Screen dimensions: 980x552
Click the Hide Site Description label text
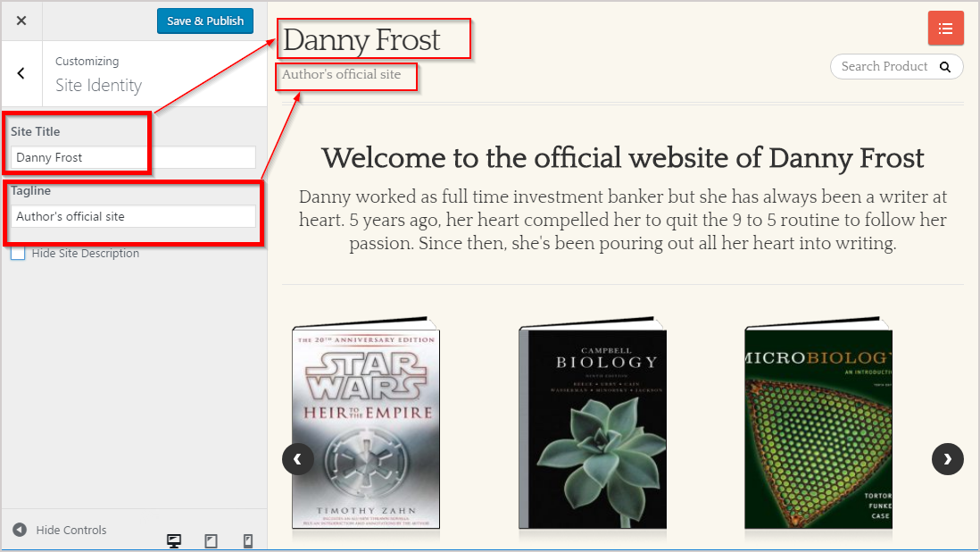click(86, 253)
